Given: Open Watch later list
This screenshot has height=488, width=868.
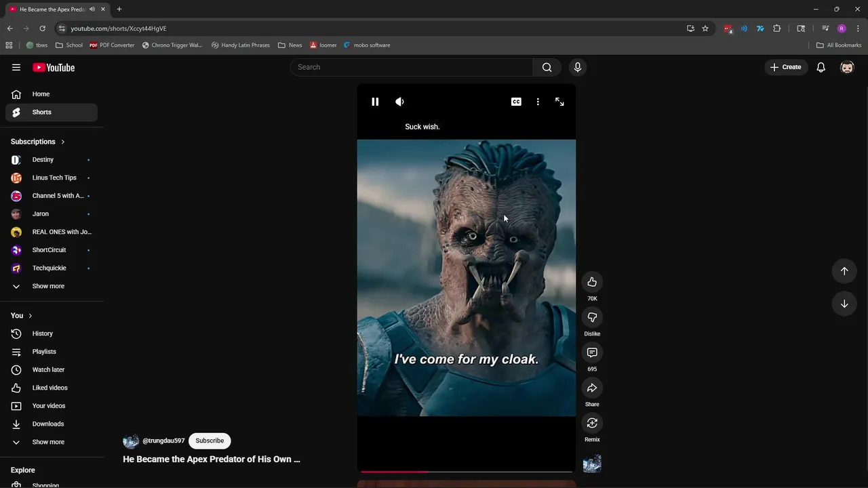Looking at the screenshot, I should pyautogui.click(x=52, y=369).
